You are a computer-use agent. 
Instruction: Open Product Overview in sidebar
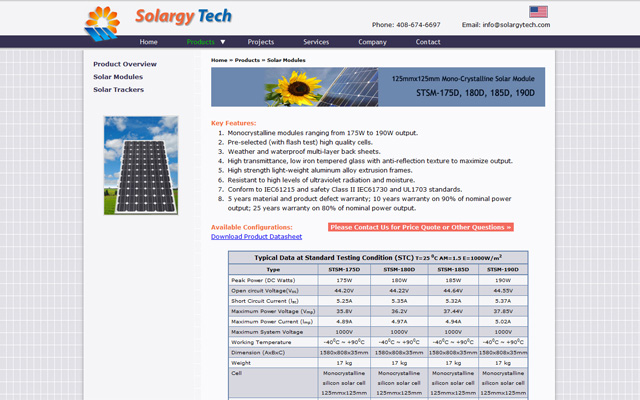pos(125,64)
